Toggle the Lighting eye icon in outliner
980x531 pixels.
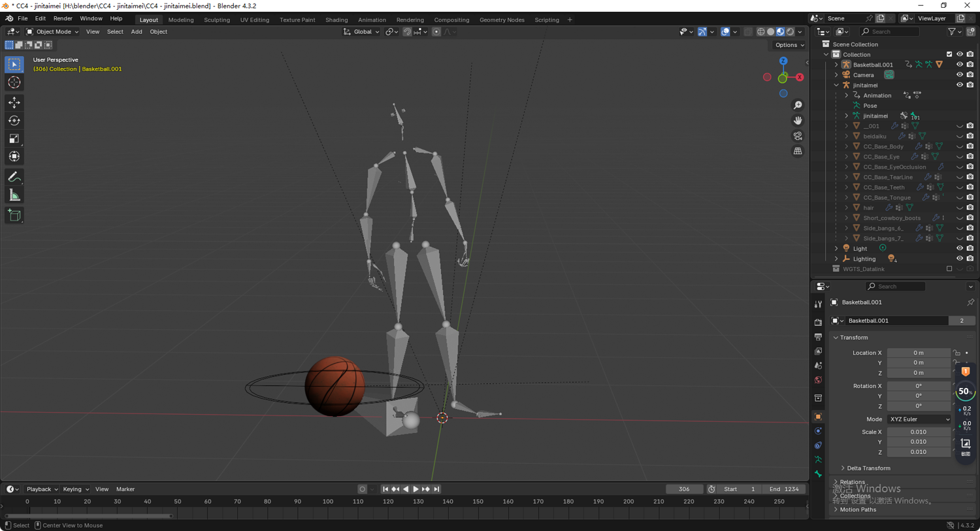(960, 259)
